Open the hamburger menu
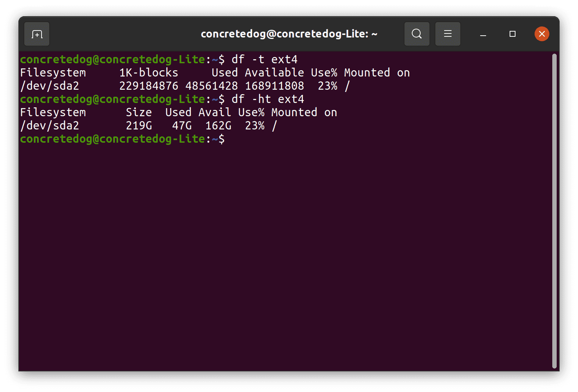The width and height of the screenshot is (578, 392). tap(447, 34)
